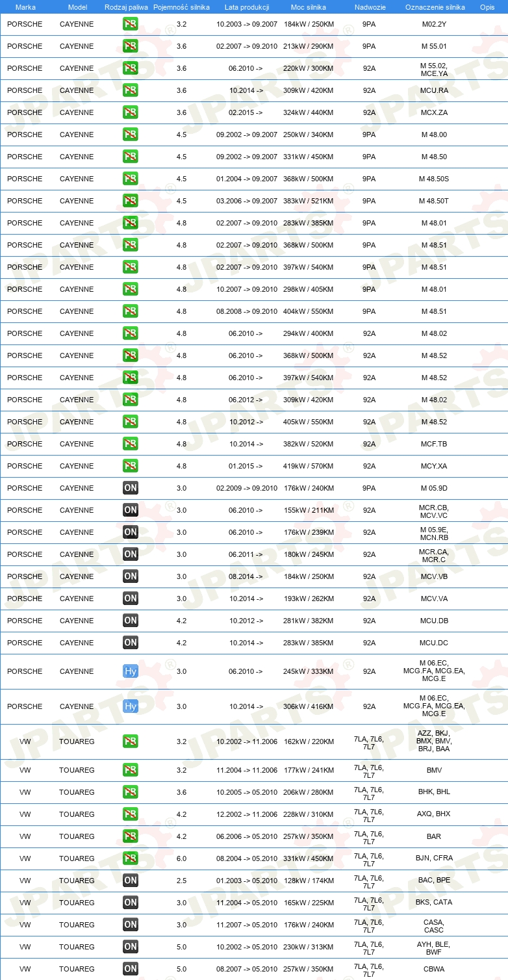Click the Pojemność silnika column header
Viewport: 508px width, 980px height.
(181, 7)
